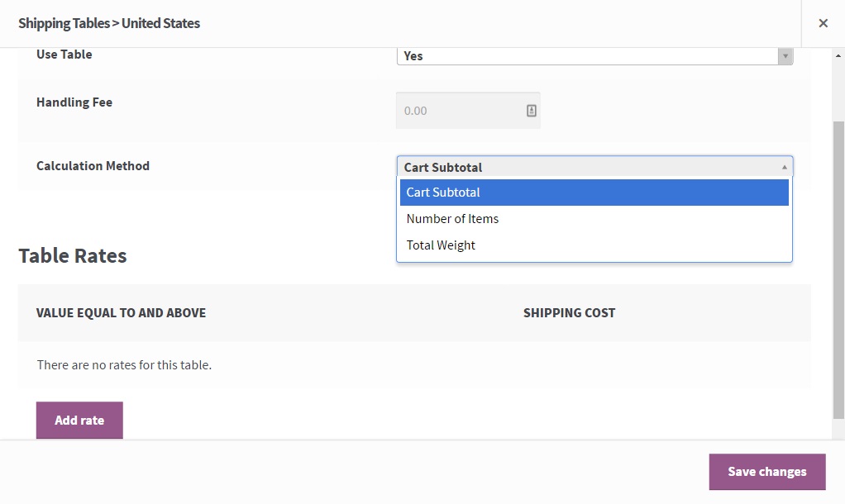845x504 pixels.
Task: Click the vertical scrollbar thumb
Action: point(838,269)
